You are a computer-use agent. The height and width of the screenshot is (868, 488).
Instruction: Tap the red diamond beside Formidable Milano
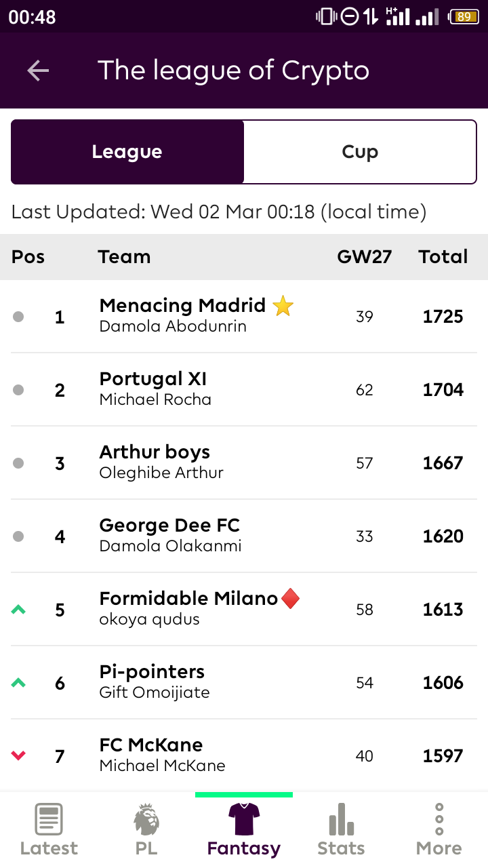[x=291, y=599]
